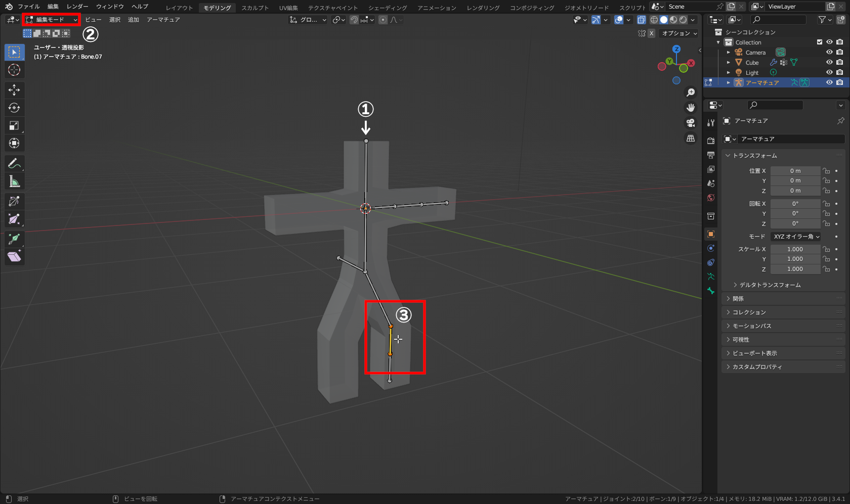Open the Object Constraints properties tab
The width and height of the screenshot is (850, 504).
pos(711,262)
